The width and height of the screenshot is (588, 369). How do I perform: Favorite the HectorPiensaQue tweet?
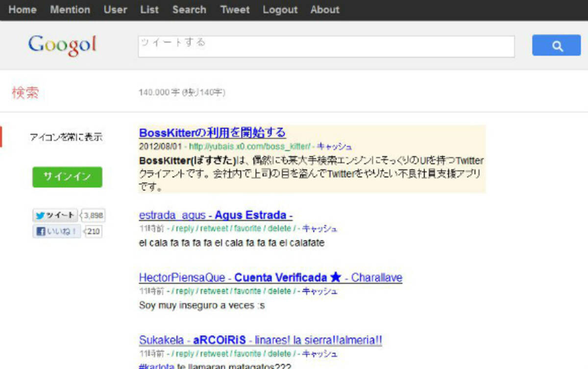click(x=247, y=291)
